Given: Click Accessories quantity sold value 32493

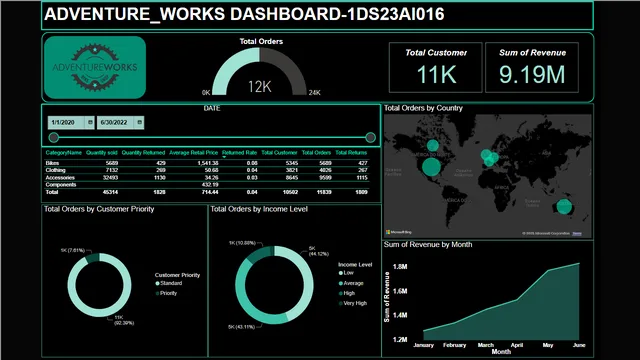Looking at the screenshot, I should pyautogui.click(x=111, y=178).
